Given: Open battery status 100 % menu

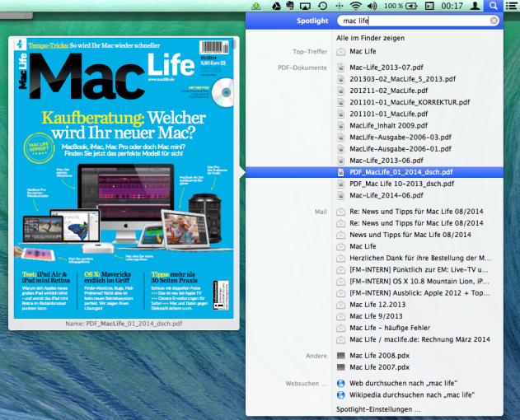Looking at the screenshot, I should (x=401, y=6).
